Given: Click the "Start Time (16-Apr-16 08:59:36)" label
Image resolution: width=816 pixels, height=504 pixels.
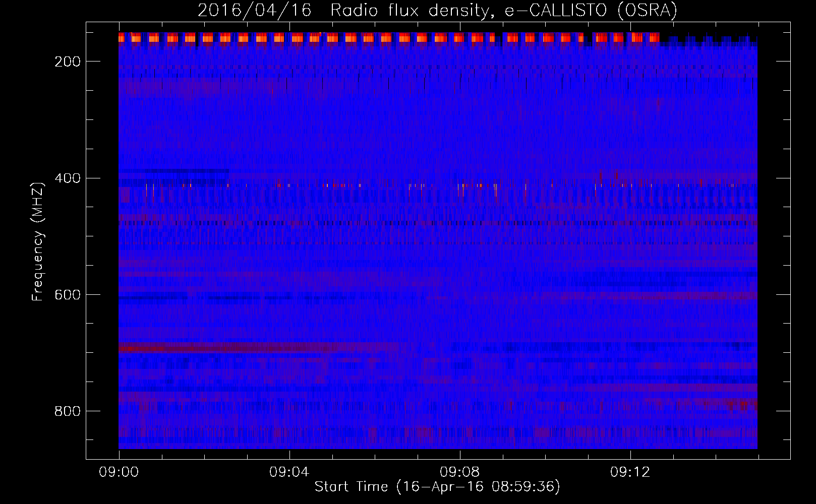Looking at the screenshot, I should [437, 487].
